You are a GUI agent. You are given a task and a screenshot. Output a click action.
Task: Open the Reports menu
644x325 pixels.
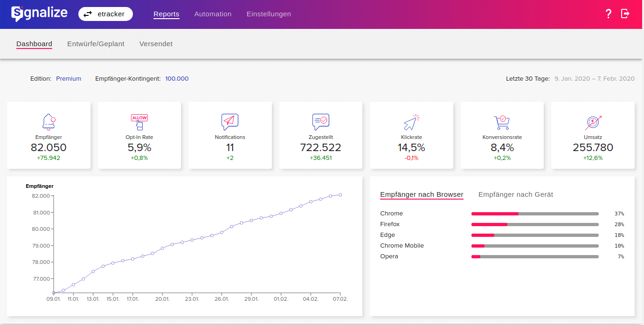tap(166, 14)
